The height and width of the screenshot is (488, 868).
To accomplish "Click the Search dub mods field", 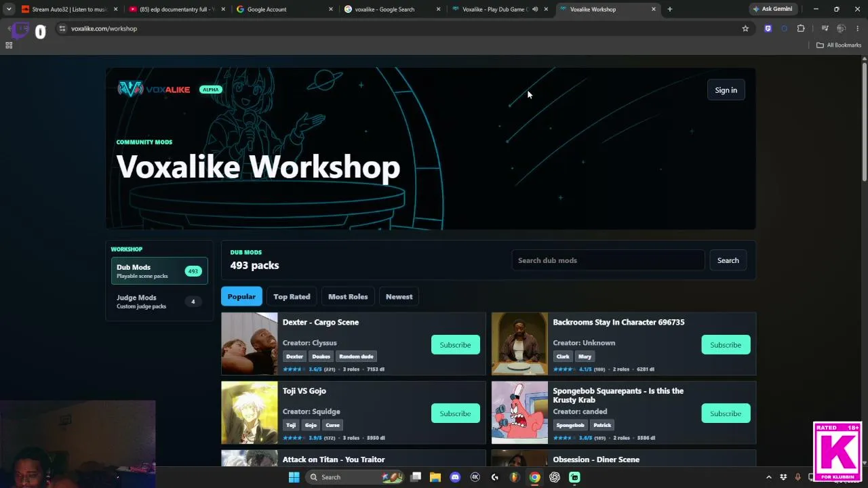I will (608, 260).
